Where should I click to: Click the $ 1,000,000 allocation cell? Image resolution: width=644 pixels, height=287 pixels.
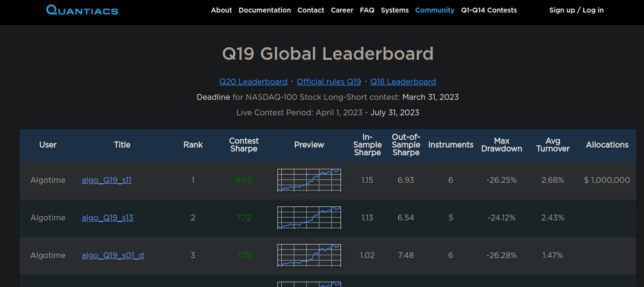pos(607,180)
